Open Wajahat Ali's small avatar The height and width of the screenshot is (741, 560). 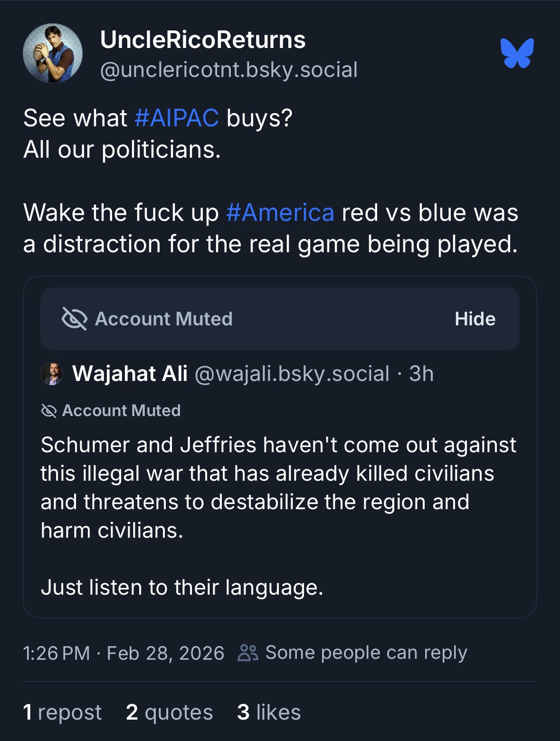pyautogui.click(x=52, y=374)
